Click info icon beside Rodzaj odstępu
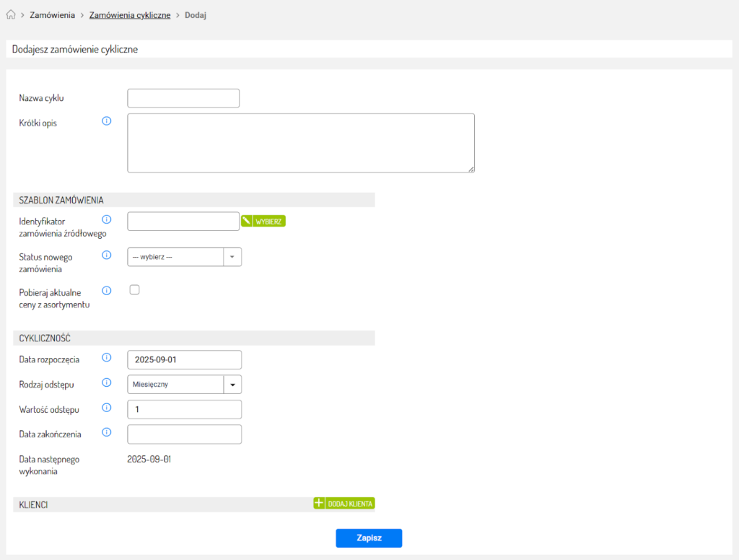This screenshot has width=739, height=560. pos(107,383)
